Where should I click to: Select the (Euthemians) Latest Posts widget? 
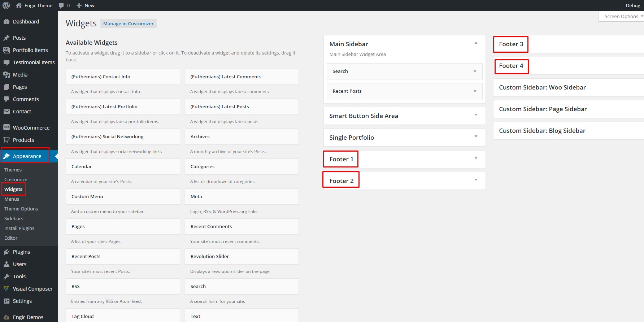242,106
